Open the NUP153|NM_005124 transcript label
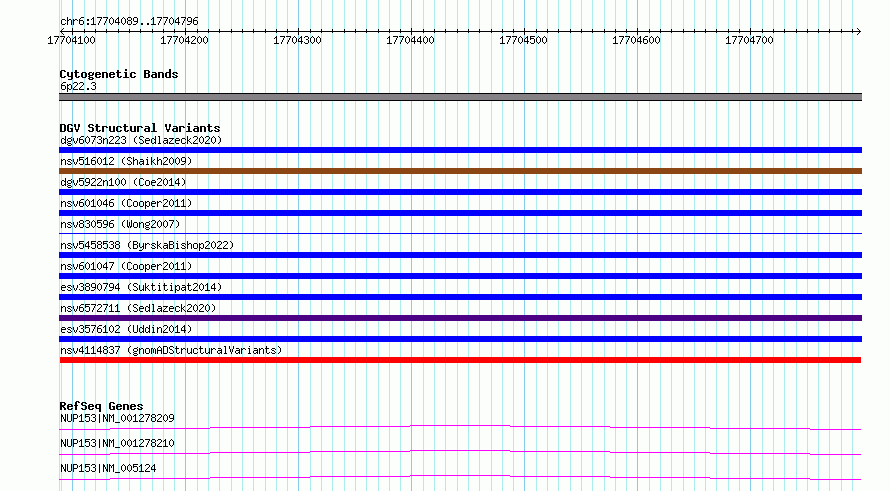Image resolution: width=890 pixels, height=491 pixels. 108,468
